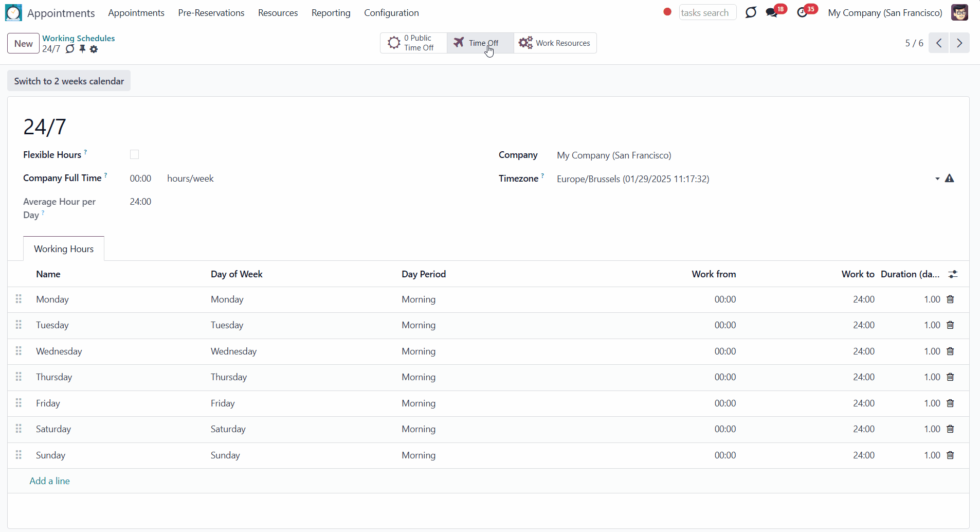Expand the Timezone dropdown arrow
Screen dimensions: 980x532
point(937,179)
